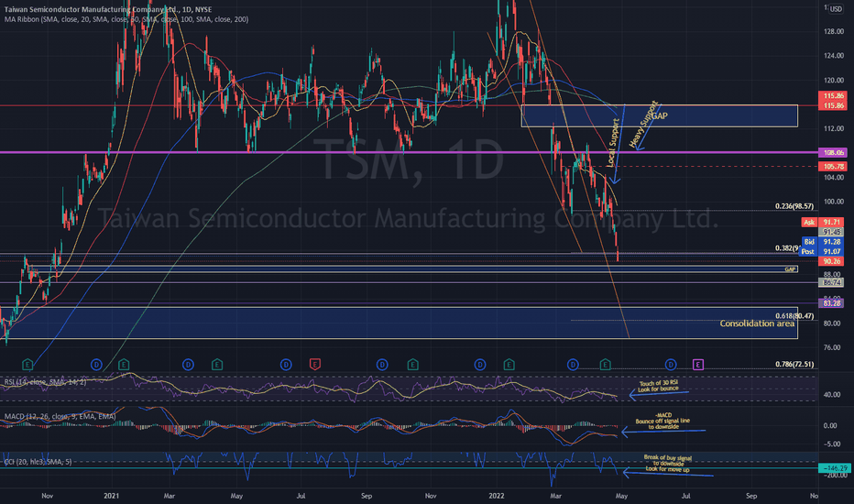The height and width of the screenshot is (504, 854).
Task: Select the 'Heavy Support' annotation text
Action: pos(644,125)
